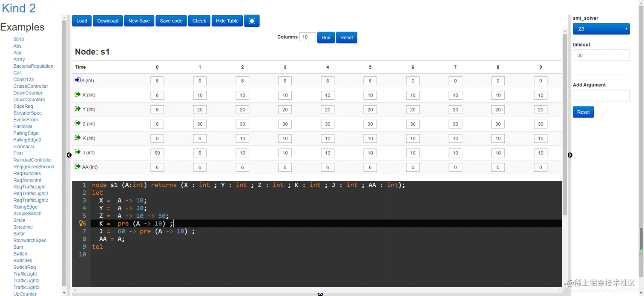This screenshot has width=644, height=296.
Task: Click the Save code button
Action: pos(171,21)
